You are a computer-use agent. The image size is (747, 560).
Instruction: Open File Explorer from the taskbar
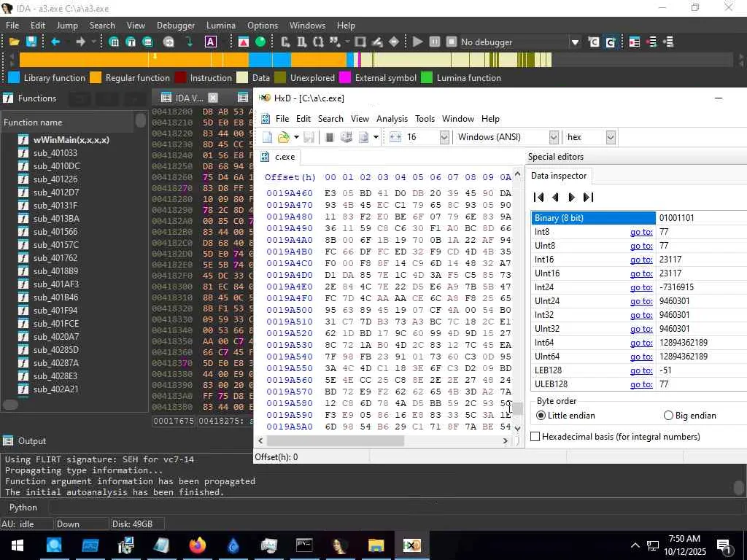(376, 545)
